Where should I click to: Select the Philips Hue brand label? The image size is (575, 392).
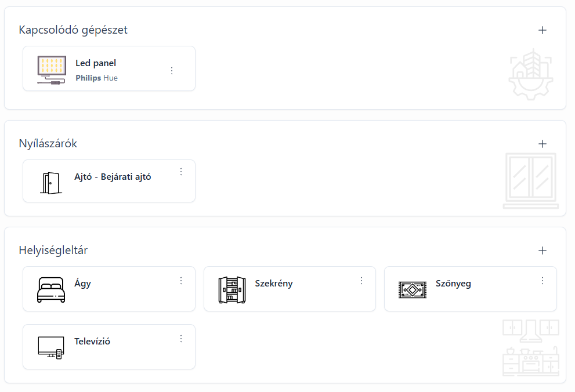pyautogui.click(x=96, y=78)
